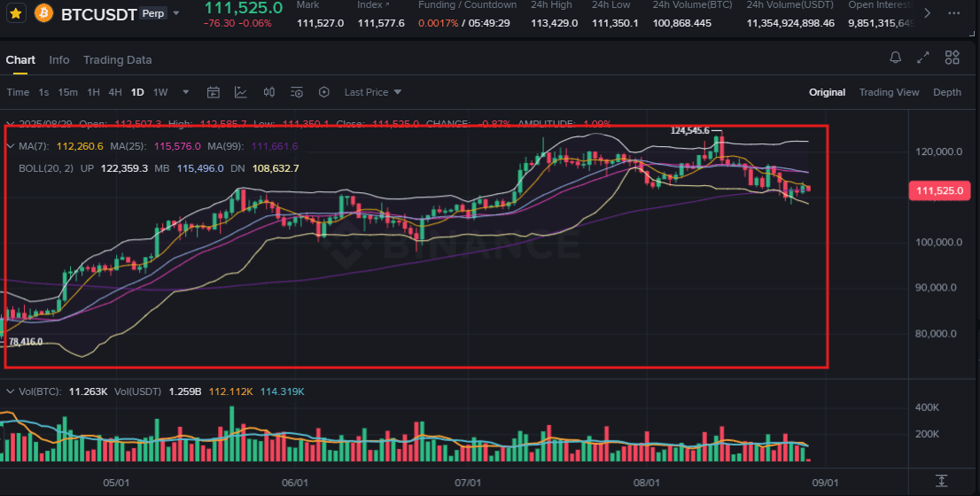Click the price alert bell icon

896,58
